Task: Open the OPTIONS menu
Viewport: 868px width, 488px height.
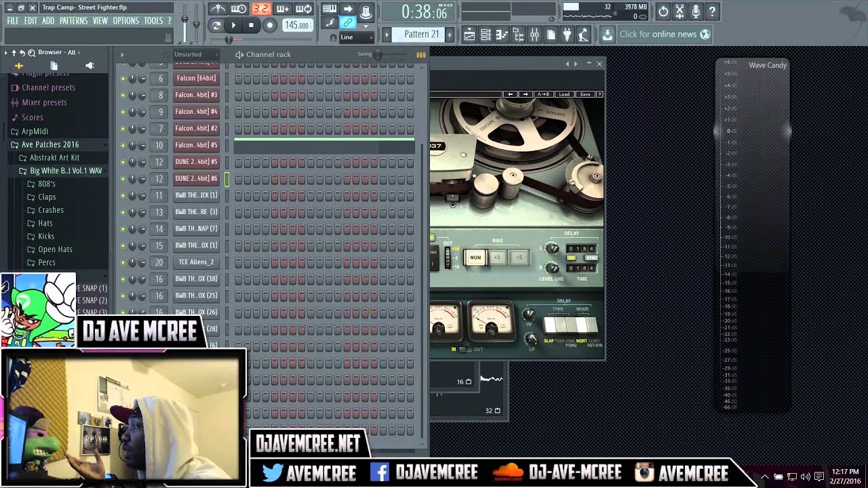Action: [125, 20]
